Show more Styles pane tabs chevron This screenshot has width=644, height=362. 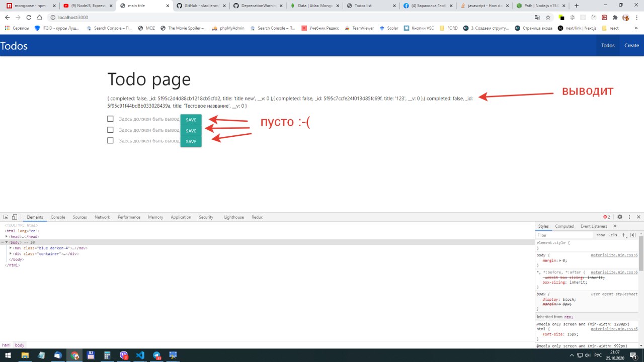click(x=615, y=226)
